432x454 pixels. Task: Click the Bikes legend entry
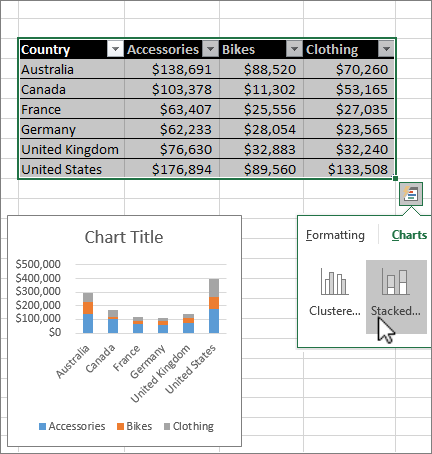point(135,426)
